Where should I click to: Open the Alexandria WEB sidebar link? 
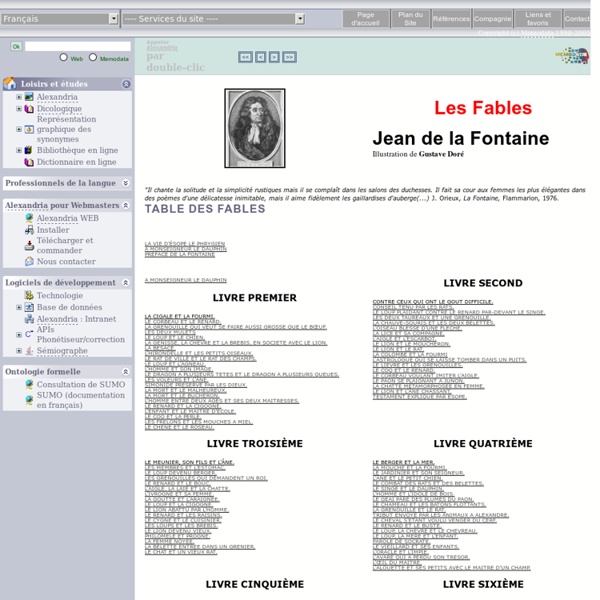point(67,218)
